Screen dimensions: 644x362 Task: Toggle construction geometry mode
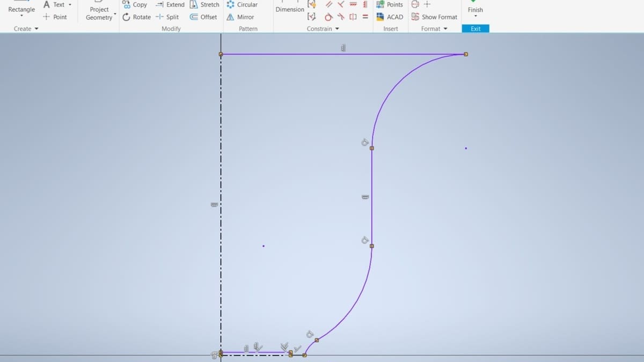(415, 4)
